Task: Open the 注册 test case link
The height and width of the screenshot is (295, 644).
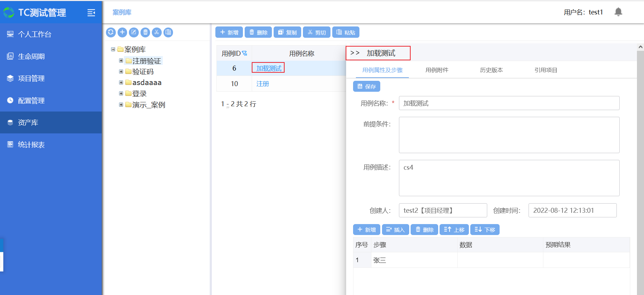Action: [x=263, y=84]
